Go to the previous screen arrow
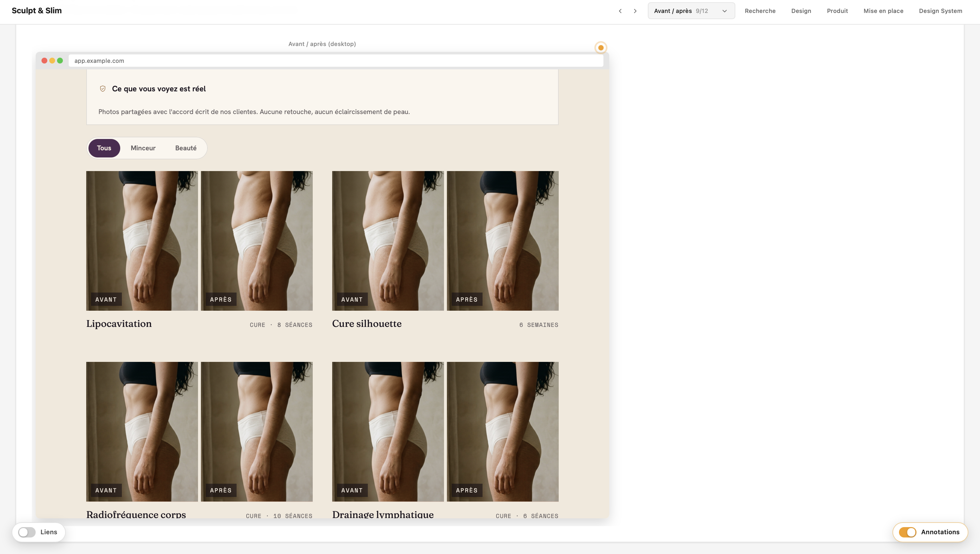Viewport: 980px width, 554px height. click(620, 11)
